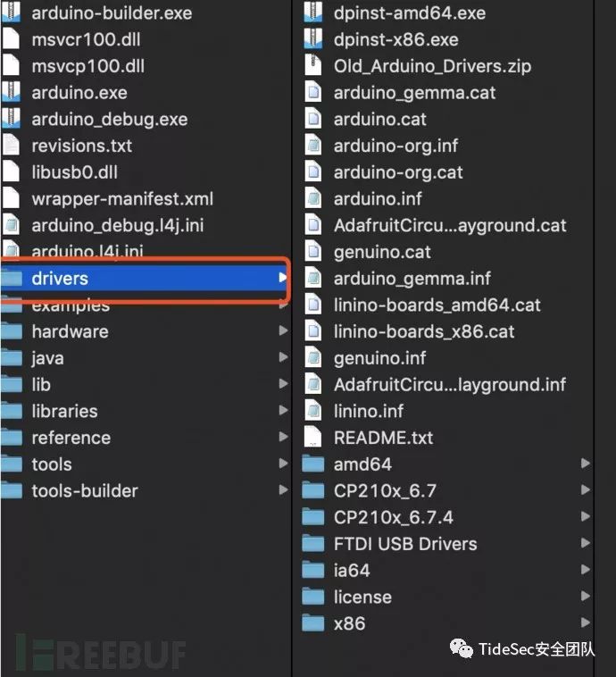The height and width of the screenshot is (677, 616).
Task: Click the wrapper-manifest.xml file icon
Action: [x=11, y=198]
